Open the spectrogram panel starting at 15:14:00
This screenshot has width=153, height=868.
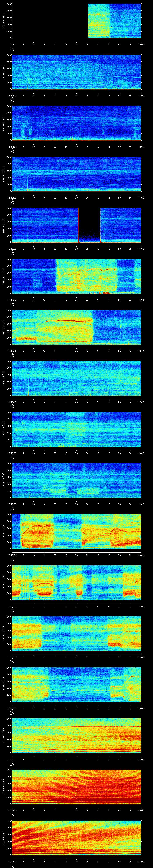tap(77, 276)
